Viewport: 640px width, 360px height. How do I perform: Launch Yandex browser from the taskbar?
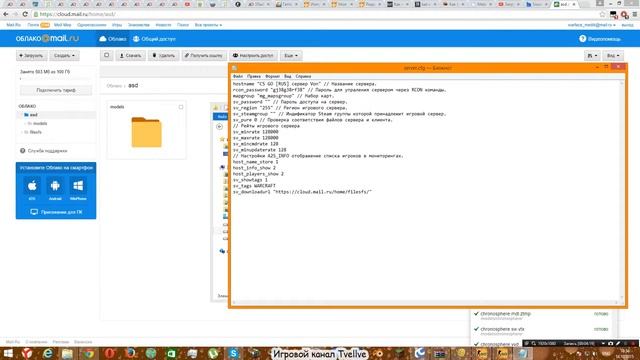(x=27, y=353)
